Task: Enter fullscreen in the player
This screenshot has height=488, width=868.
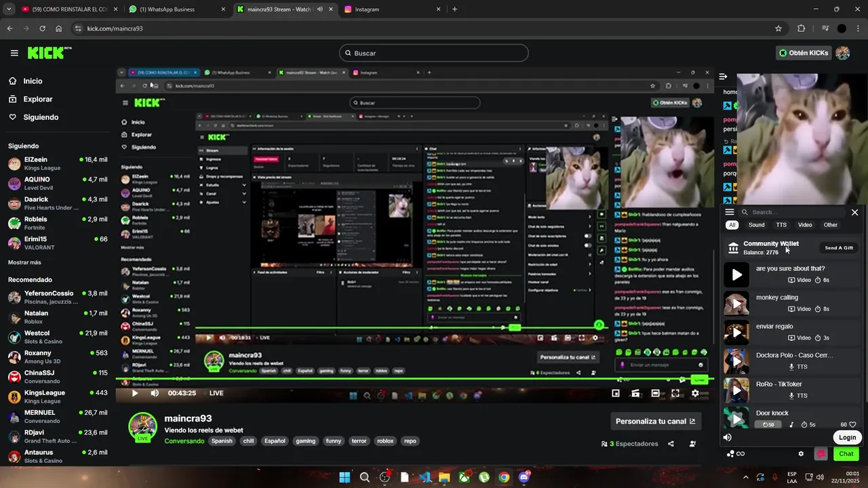Action: coord(675,393)
